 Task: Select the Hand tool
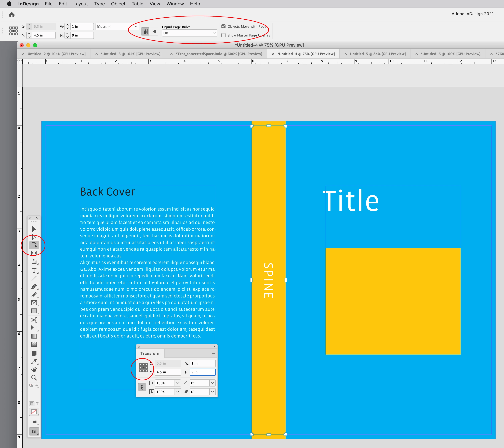point(34,369)
